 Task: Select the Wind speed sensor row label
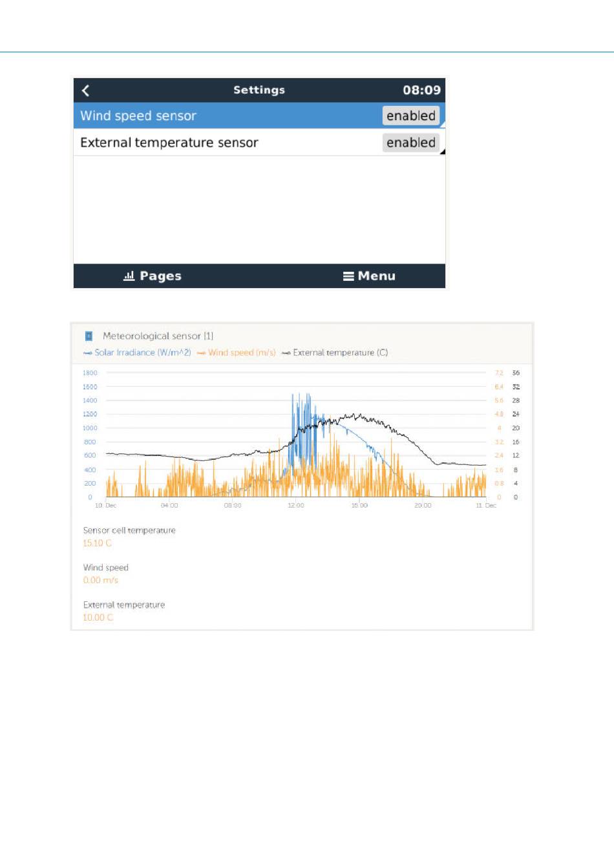tap(138, 116)
